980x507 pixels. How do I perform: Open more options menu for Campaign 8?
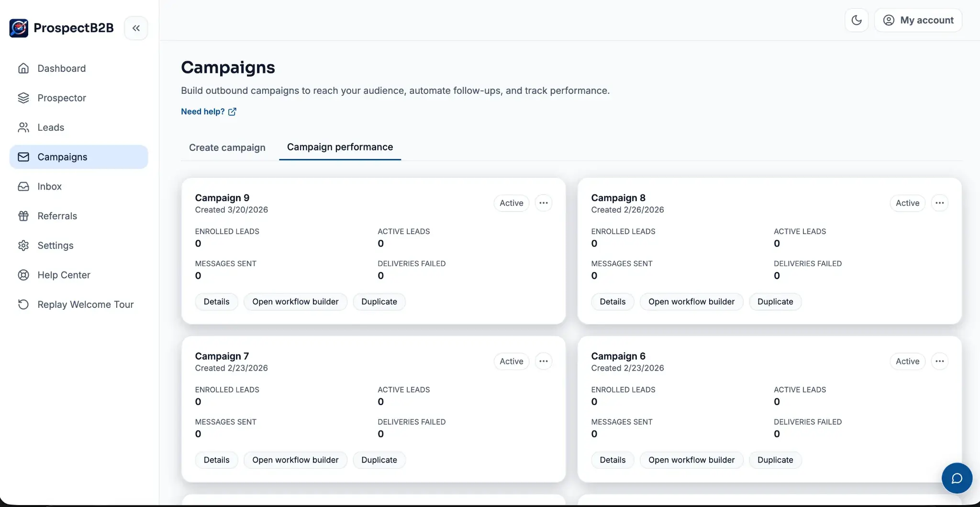click(940, 203)
